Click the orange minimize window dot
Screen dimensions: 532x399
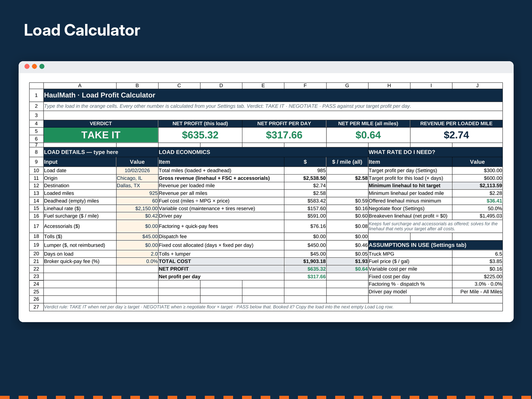[x=35, y=66]
